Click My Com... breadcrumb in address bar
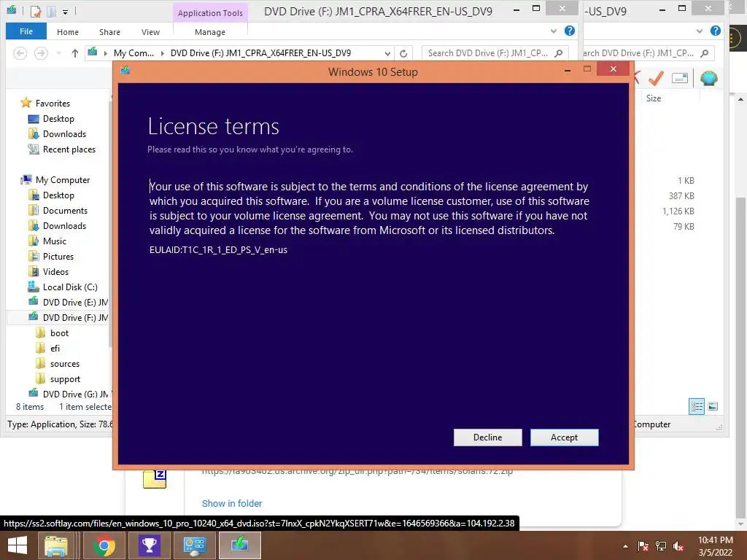The height and width of the screenshot is (560, 747). [x=133, y=52]
